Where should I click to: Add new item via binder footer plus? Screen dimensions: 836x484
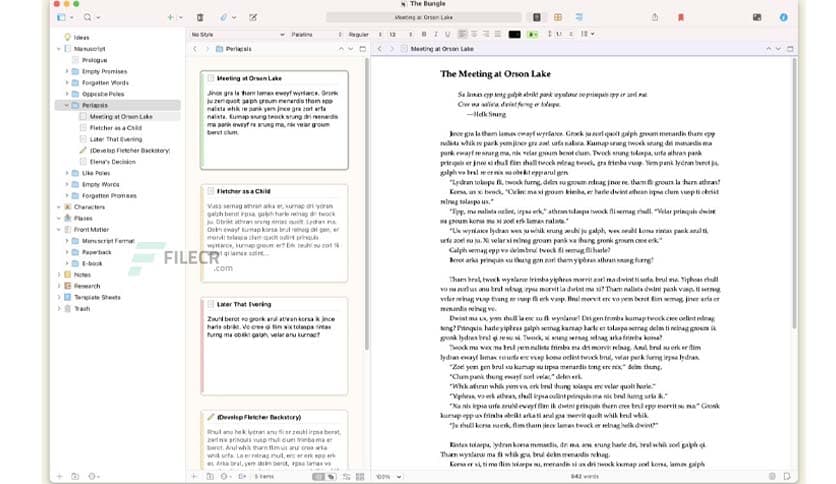(x=60, y=477)
